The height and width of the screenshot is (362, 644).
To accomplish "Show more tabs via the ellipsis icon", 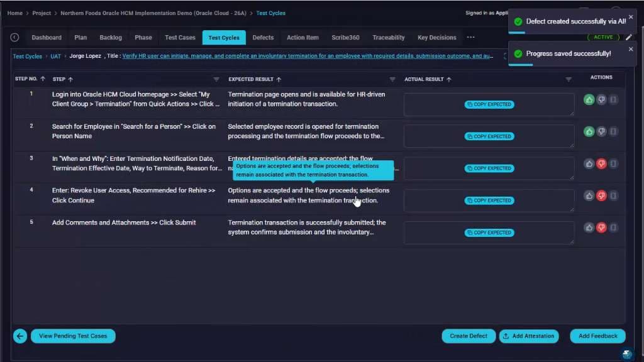I will (x=470, y=37).
